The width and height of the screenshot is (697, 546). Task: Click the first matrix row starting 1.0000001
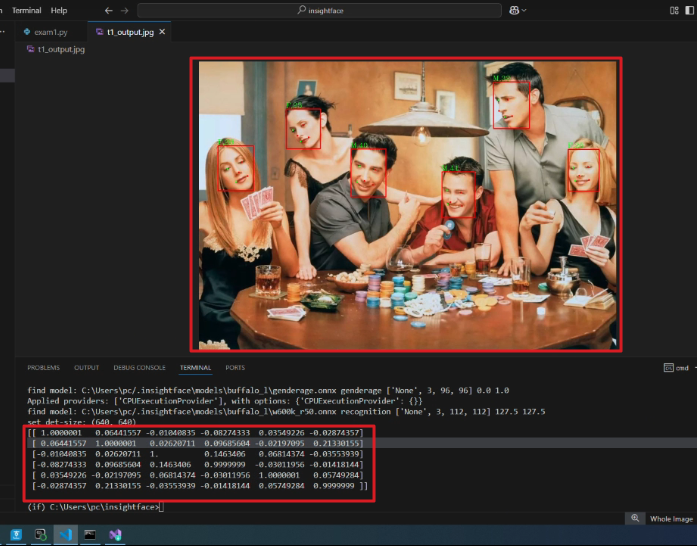tap(196, 433)
